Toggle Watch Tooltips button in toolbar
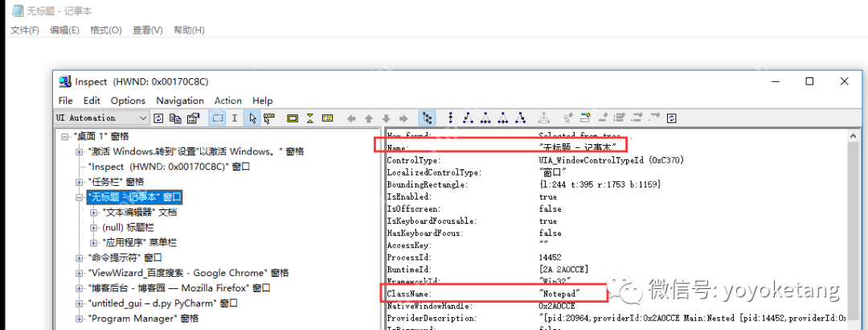This screenshot has width=868, height=330. (269, 118)
